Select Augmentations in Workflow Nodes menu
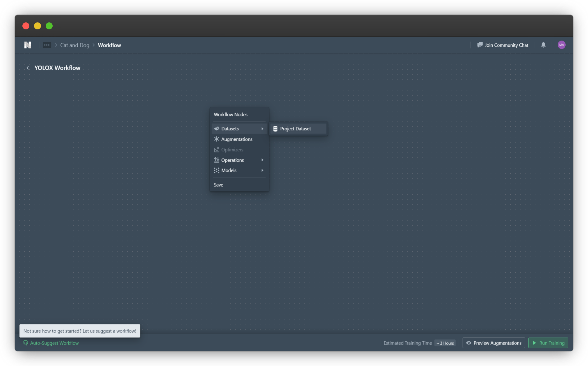 click(x=236, y=139)
